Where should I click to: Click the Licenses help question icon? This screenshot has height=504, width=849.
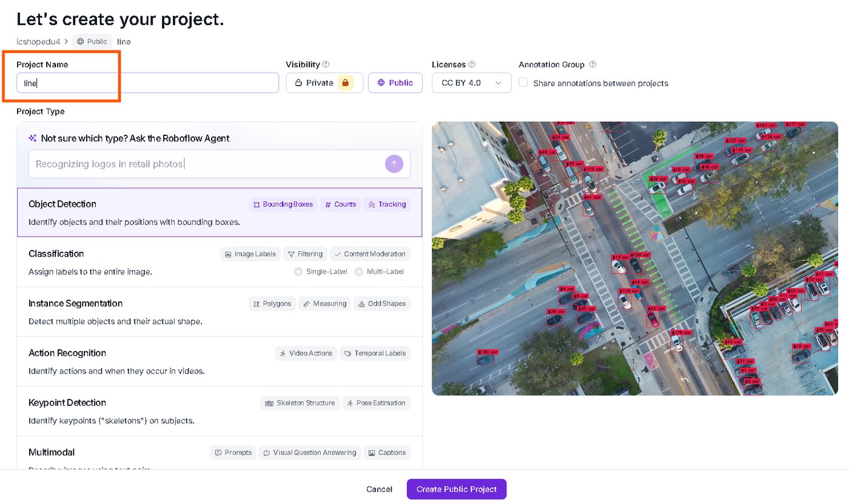pos(472,64)
